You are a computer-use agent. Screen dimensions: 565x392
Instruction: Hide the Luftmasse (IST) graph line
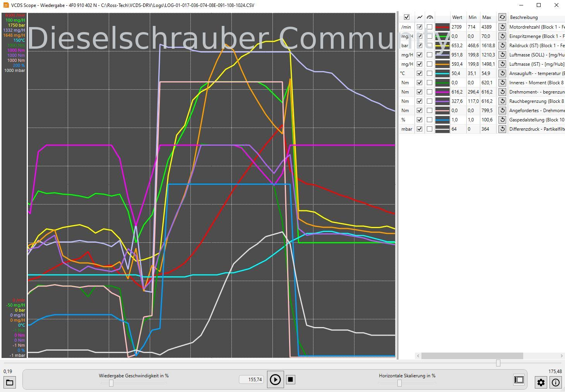pos(419,64)
